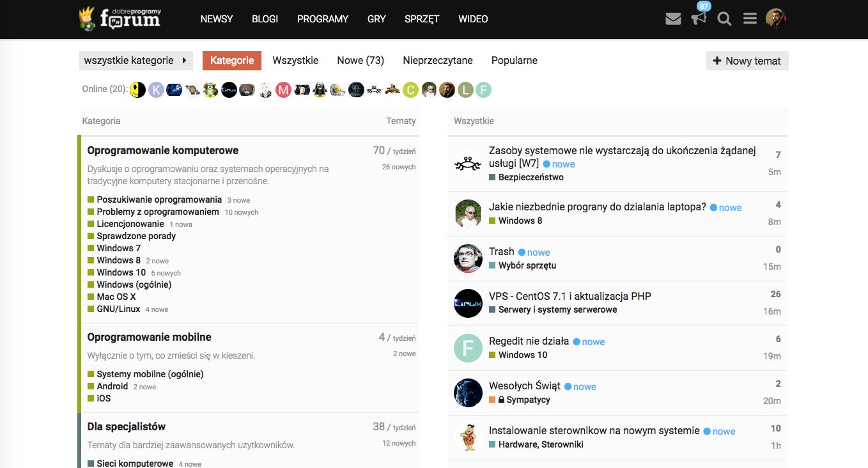Image resolution: width=868 pixels, height=468 pixels.
Task: Click the letter F avatar in online list
Action: click(x=483, y=90)
